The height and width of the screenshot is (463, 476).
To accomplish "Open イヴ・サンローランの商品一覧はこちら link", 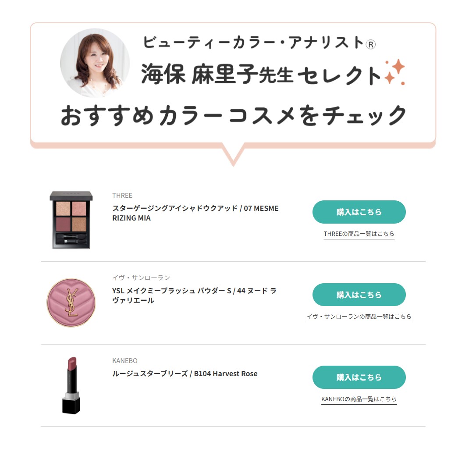I will pos(359,317).
